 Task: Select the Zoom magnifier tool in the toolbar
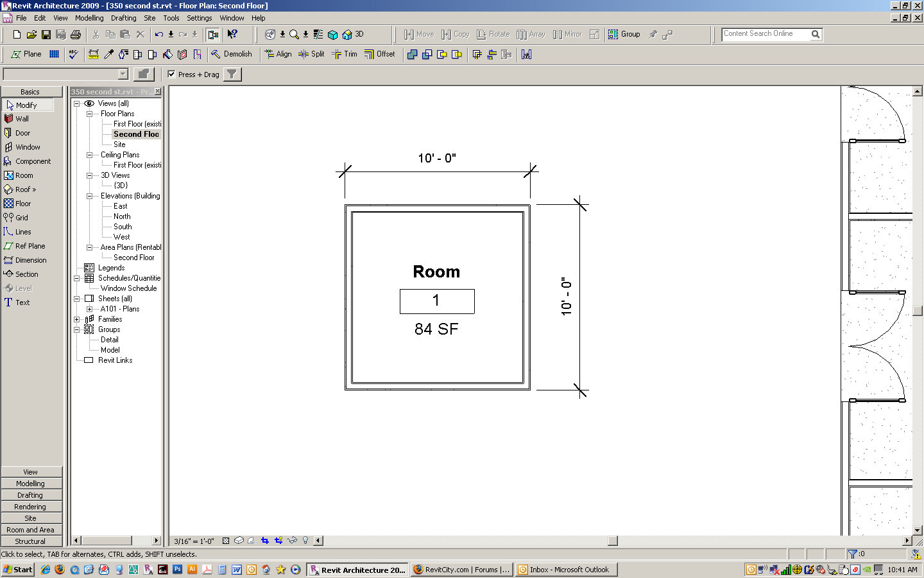[294, 35]
